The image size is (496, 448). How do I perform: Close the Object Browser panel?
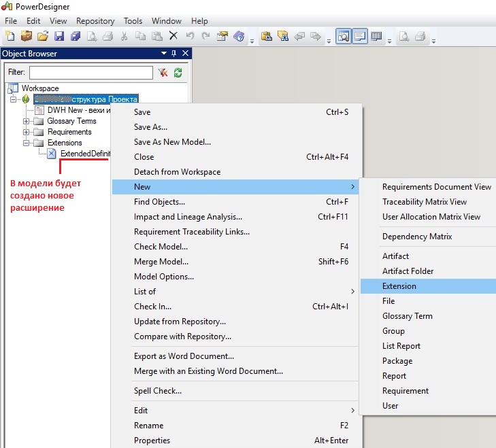[185, 53]
